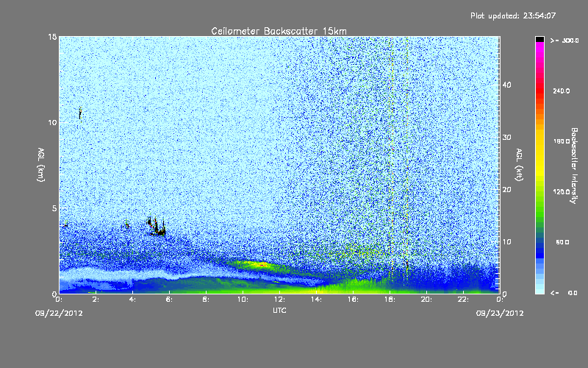This screenshot has height=368, width=588.
Task: Click the "22:" hour tick label
Action: tap(464, 300)
